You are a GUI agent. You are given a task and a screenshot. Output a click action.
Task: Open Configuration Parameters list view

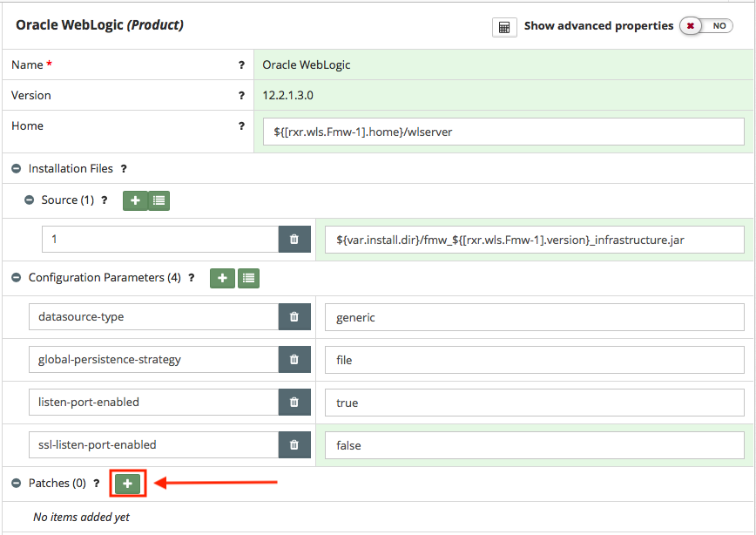(248, 278)
